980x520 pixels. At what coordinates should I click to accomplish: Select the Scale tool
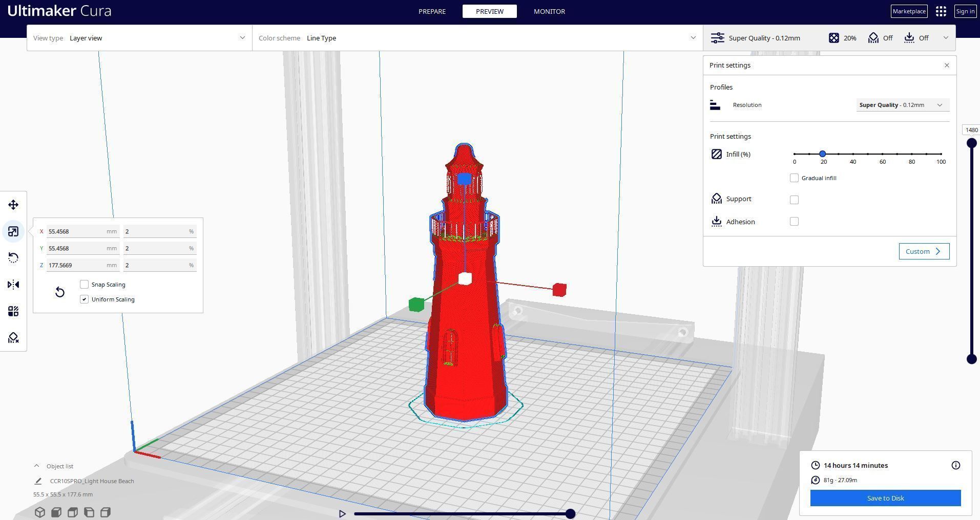13,231
